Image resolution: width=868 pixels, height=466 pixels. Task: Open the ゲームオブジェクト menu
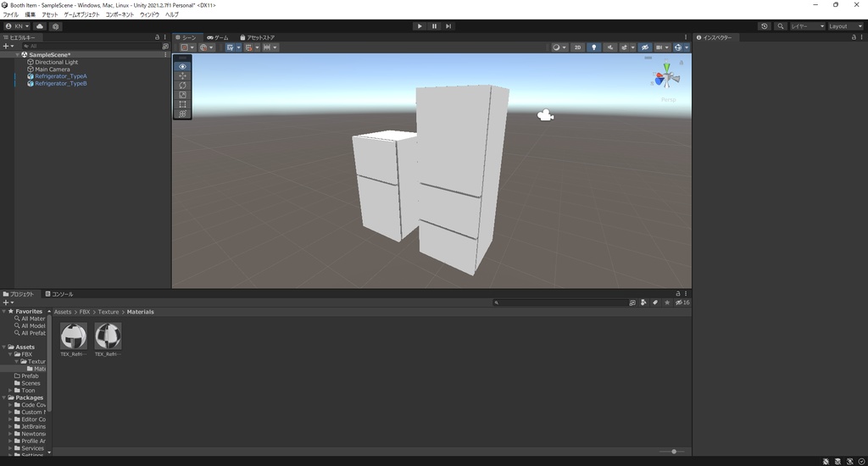pyautogui.click(x=82, y=15)
